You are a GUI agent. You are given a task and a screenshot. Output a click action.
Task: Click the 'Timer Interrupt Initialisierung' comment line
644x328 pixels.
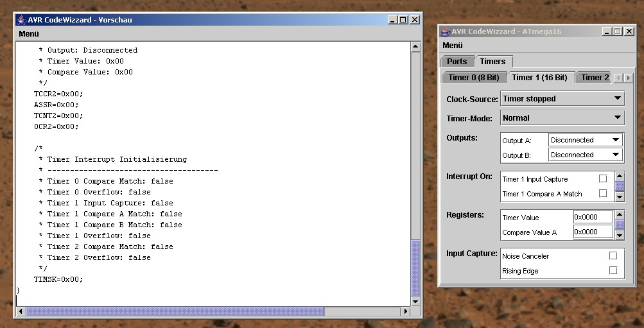[112, 159]
